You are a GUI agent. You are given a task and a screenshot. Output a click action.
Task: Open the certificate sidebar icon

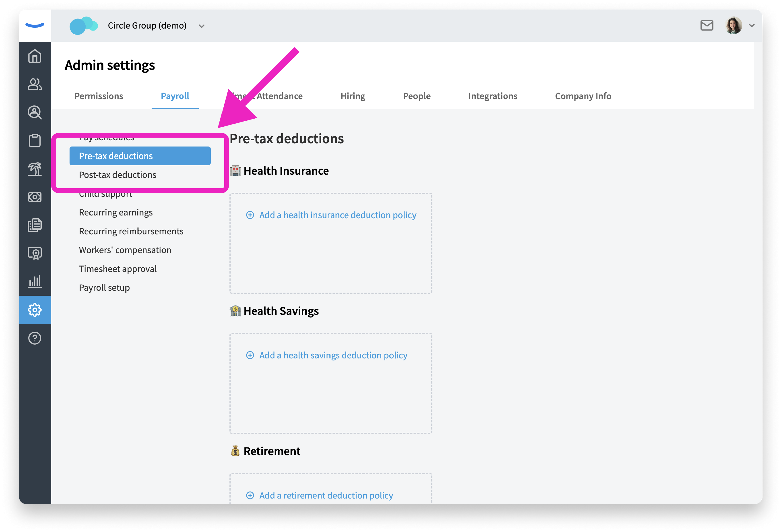35,253
